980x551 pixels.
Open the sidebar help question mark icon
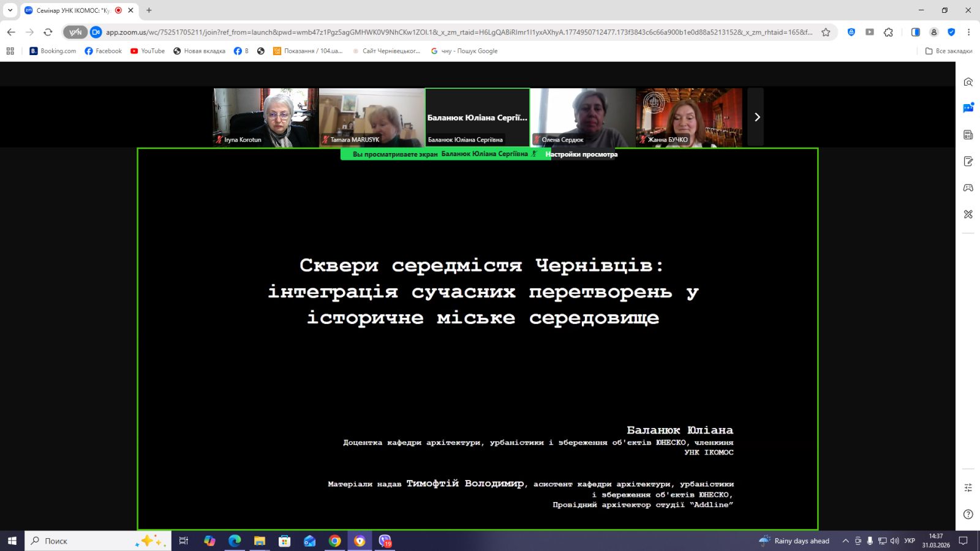click(x=968, y=514)
